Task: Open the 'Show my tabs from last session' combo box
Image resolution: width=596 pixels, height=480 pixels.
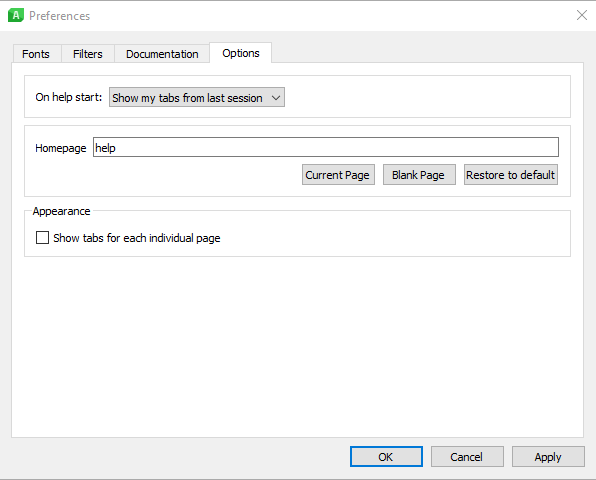Action: click(197, 98)
